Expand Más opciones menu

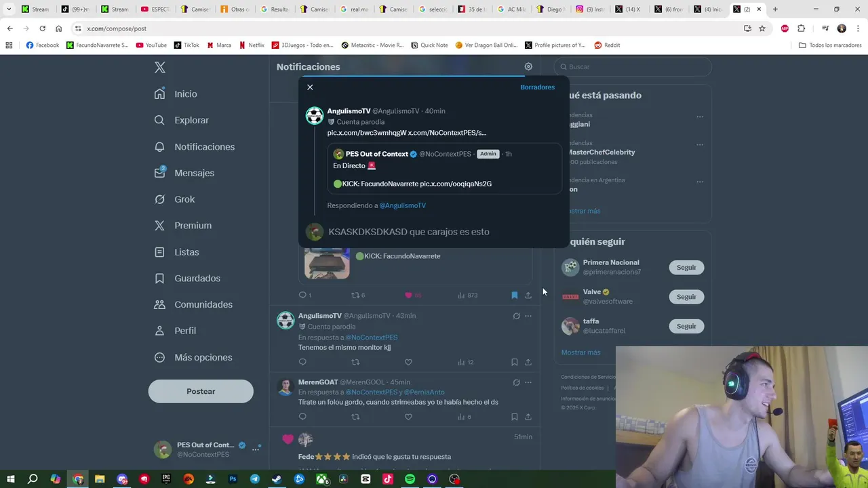coord(193,357)
